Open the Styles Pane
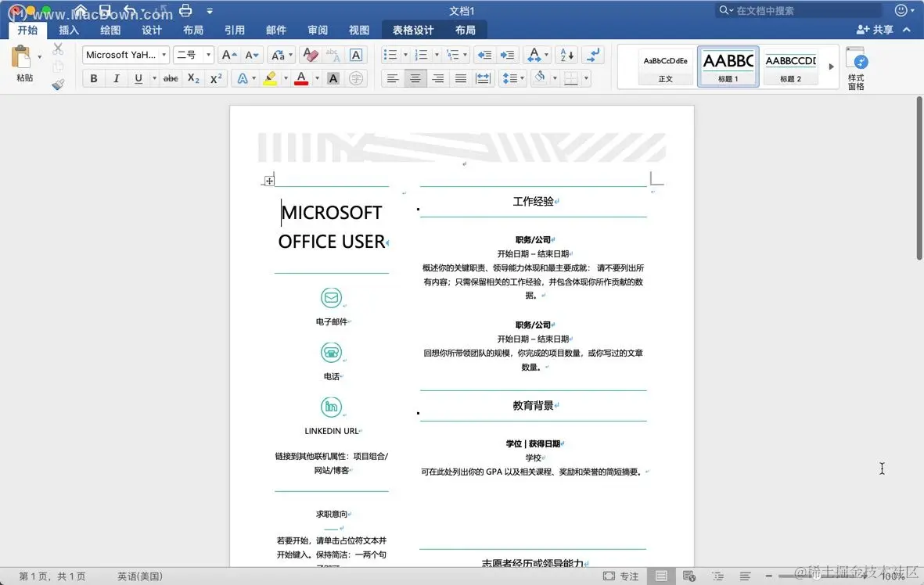924x585 pixels. coord(856,68)
